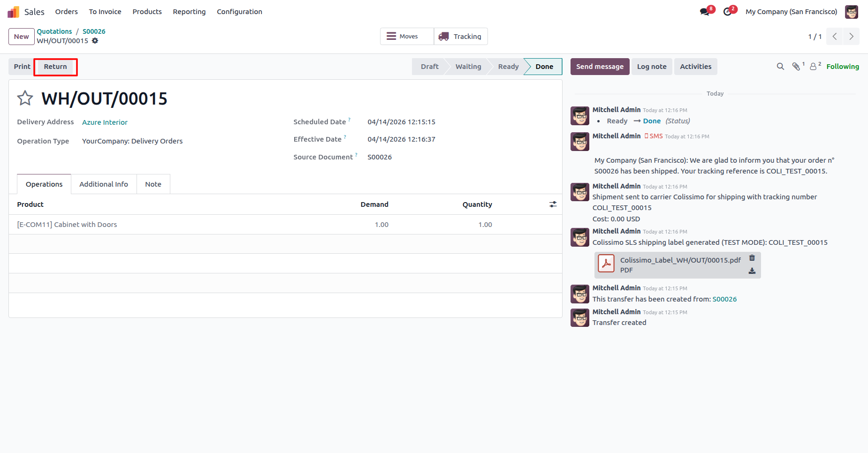Screen dimensions: 868x453
Task: Click the Source Document help tooltip mark
Action: 357,155
